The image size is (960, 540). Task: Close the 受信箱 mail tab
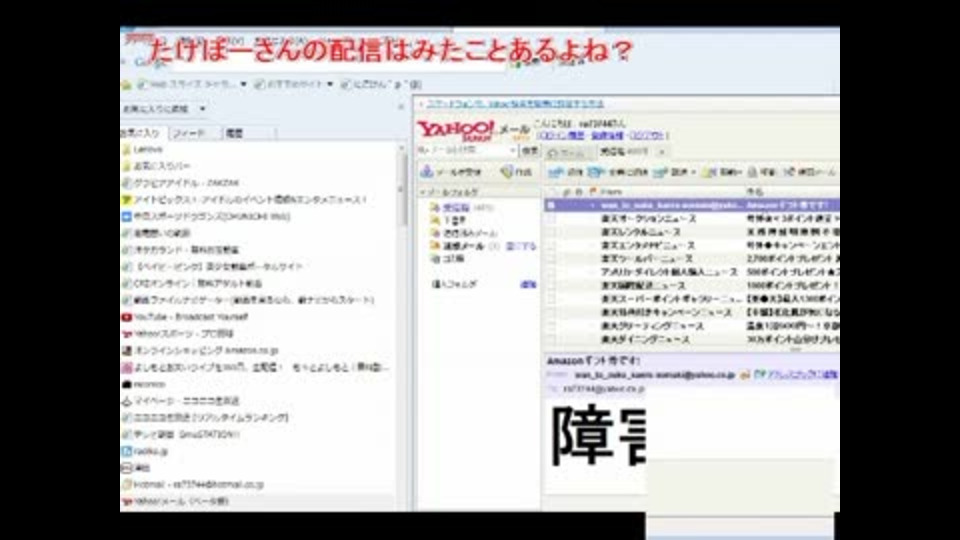pos(662,152)
